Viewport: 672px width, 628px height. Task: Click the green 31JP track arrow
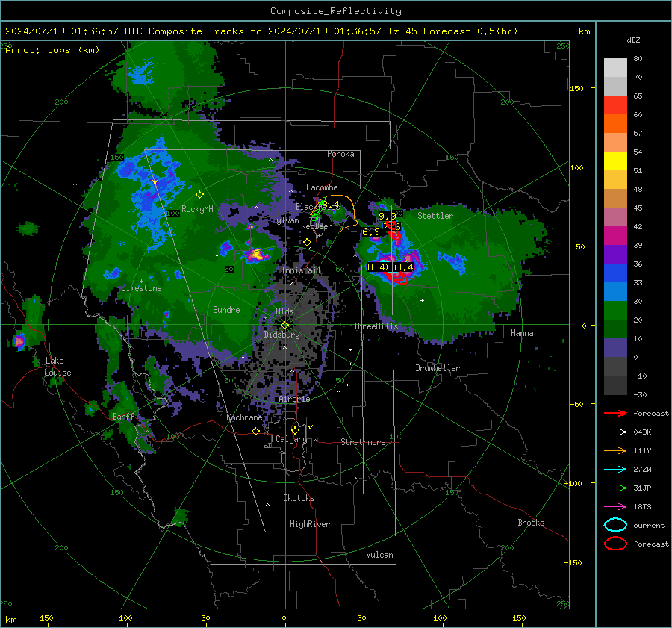point(615,488)
